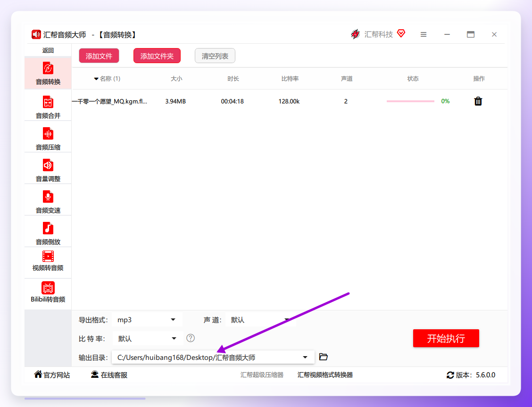532x407 pixels.
Task: Expand the 声道 channel dropdown
Action: coord(260,319)
